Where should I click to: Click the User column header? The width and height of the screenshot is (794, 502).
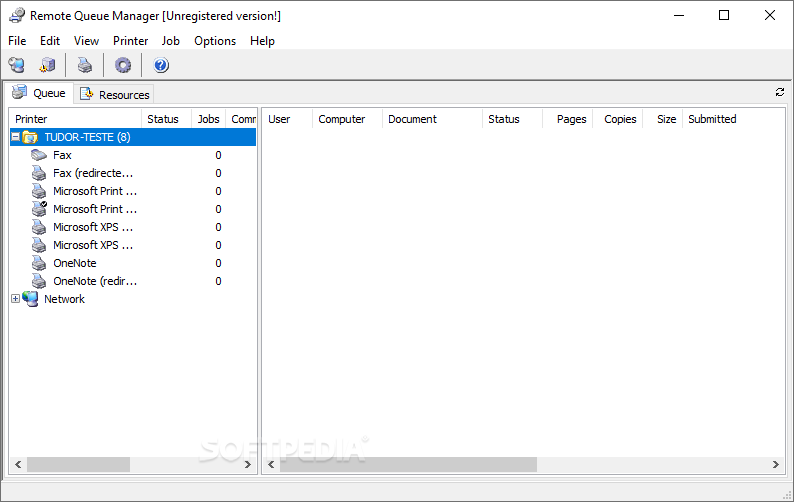pos(287,119)
